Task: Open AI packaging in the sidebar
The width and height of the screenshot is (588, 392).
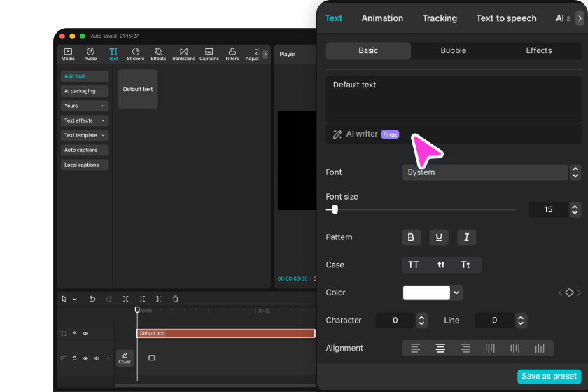Action: 85,91
